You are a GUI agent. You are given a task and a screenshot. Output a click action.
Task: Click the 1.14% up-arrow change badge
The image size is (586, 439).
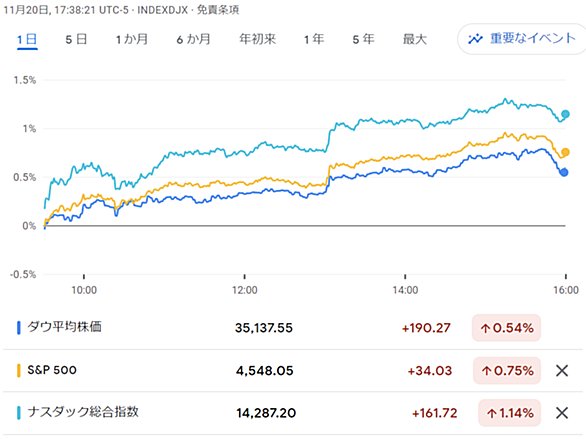point(509,413)
